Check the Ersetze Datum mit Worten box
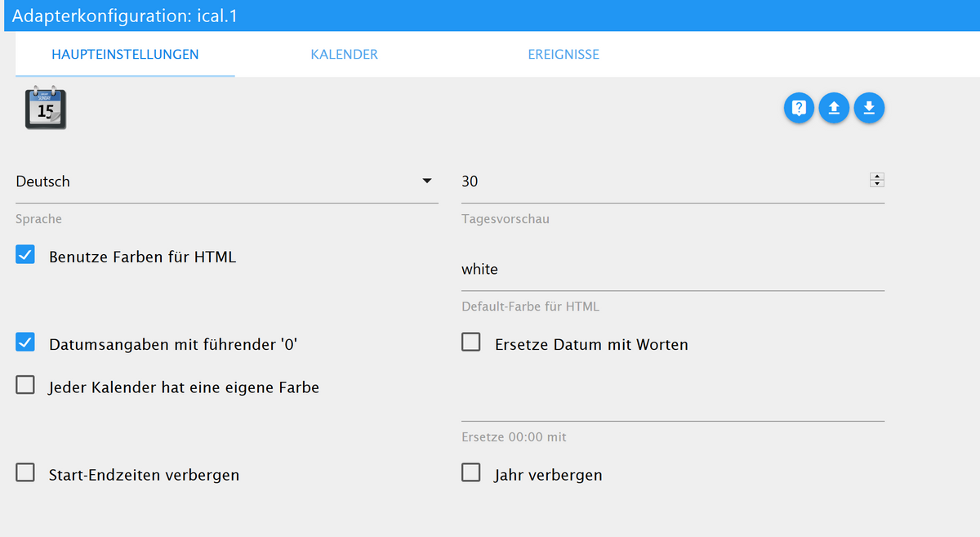The width and height of the screenshot is (980, 537). tap(471, 342)
